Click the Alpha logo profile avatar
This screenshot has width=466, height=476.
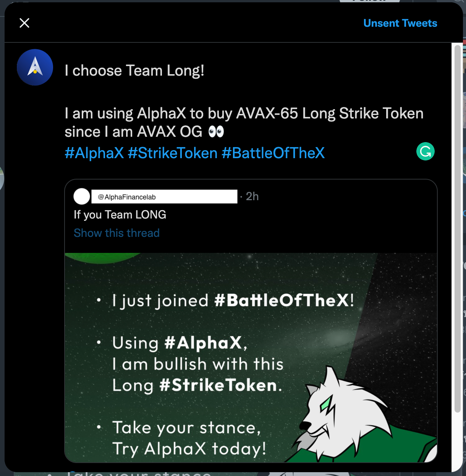(x=35, y=67)
